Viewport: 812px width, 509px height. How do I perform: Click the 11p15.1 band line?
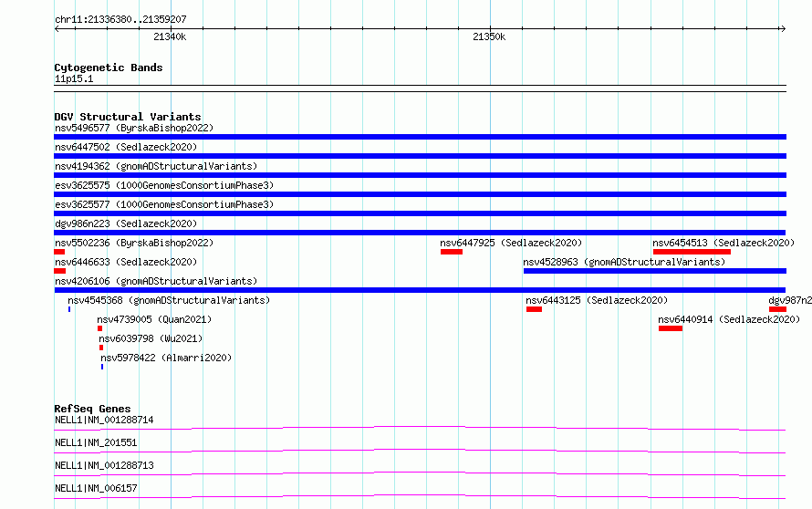point(420,88)
